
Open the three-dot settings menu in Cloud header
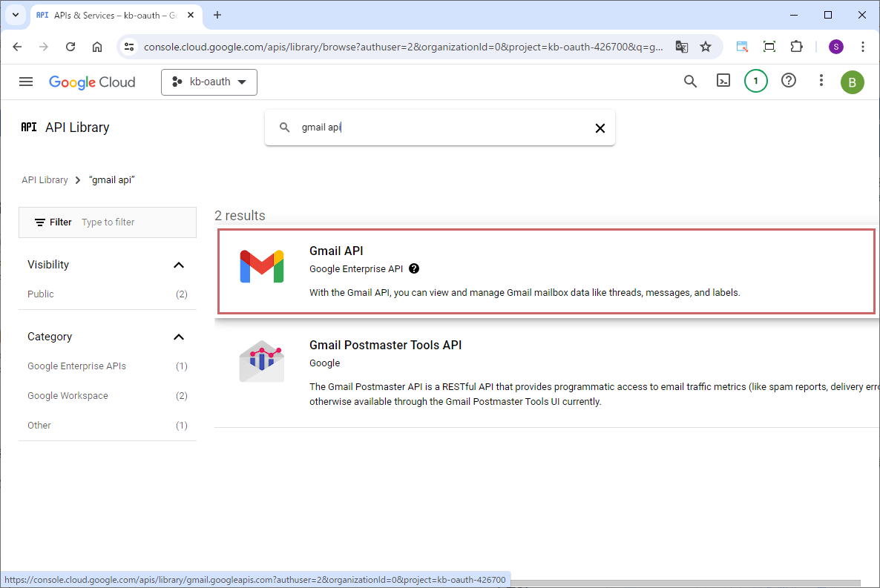821,82
